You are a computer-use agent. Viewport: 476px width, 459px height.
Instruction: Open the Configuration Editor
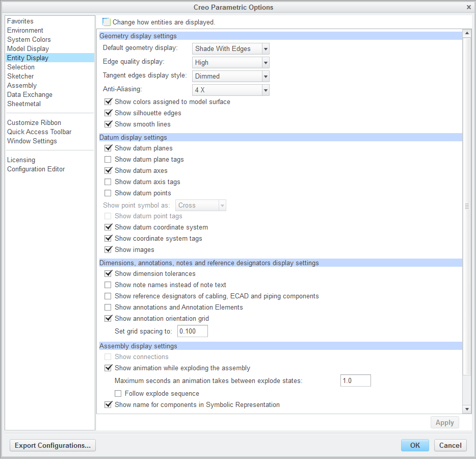36,169
